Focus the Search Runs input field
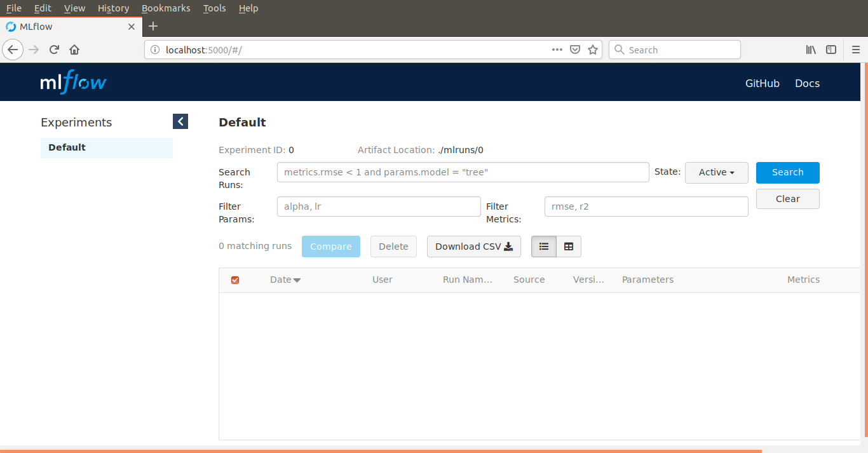 point(463,172)
